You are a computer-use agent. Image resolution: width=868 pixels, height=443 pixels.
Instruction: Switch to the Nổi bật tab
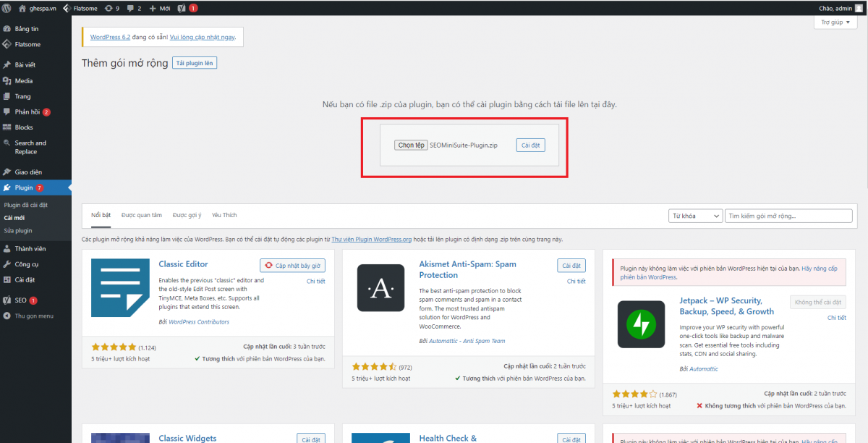(x=101, y=215)
